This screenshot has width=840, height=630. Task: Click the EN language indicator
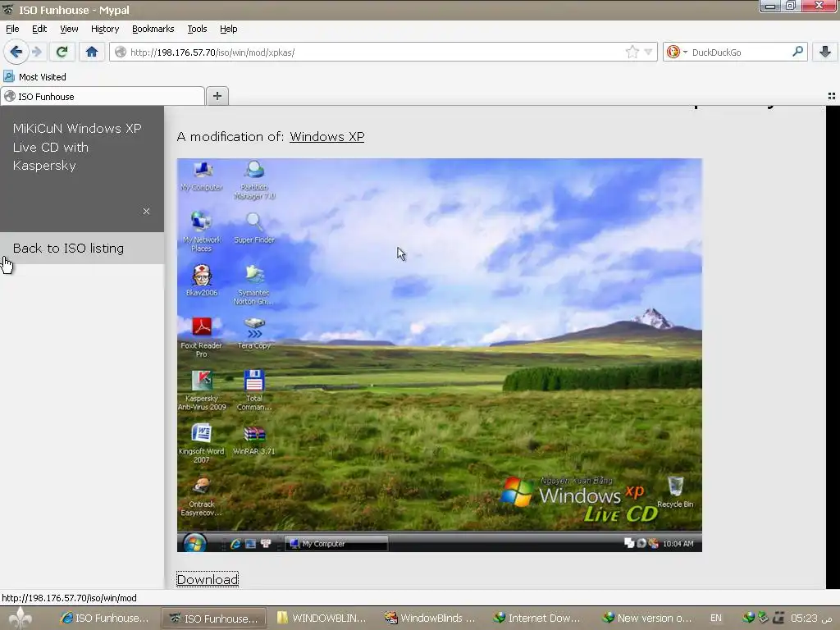tap(715, 618)
